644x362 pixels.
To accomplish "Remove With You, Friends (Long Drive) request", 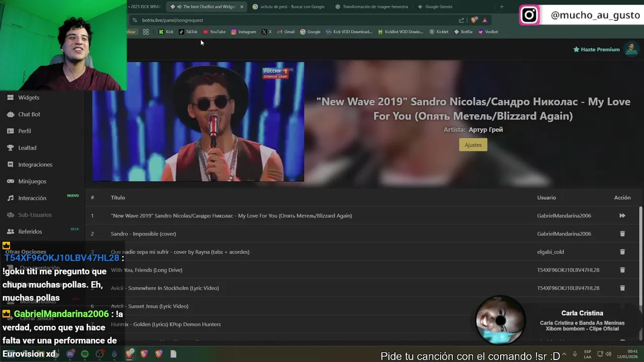I will 622,270.
